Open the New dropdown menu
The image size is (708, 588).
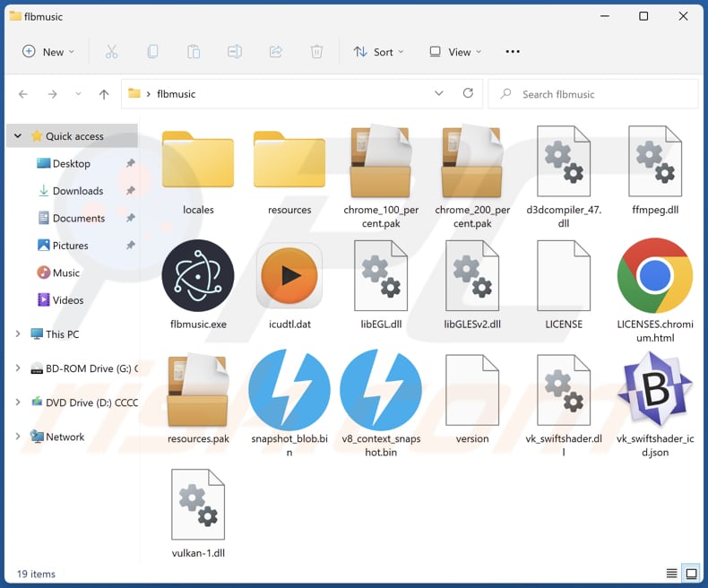tap(49, 52)
